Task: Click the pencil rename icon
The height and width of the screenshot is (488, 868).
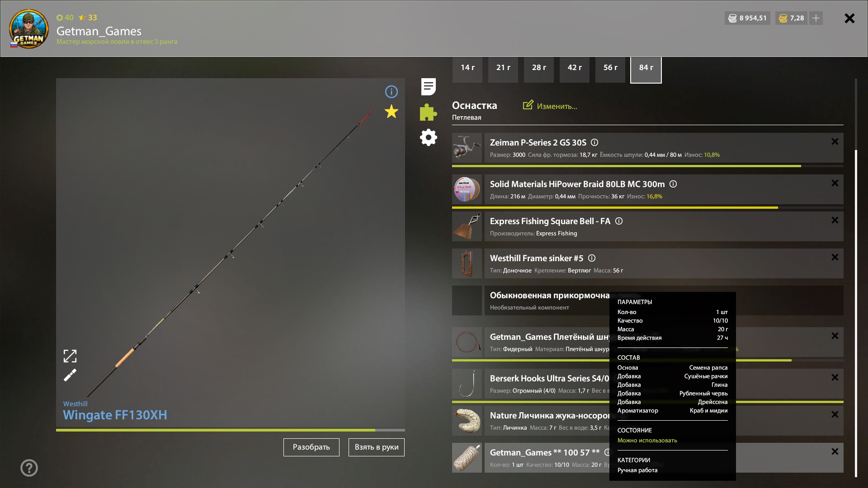Action: pos(70,375)
